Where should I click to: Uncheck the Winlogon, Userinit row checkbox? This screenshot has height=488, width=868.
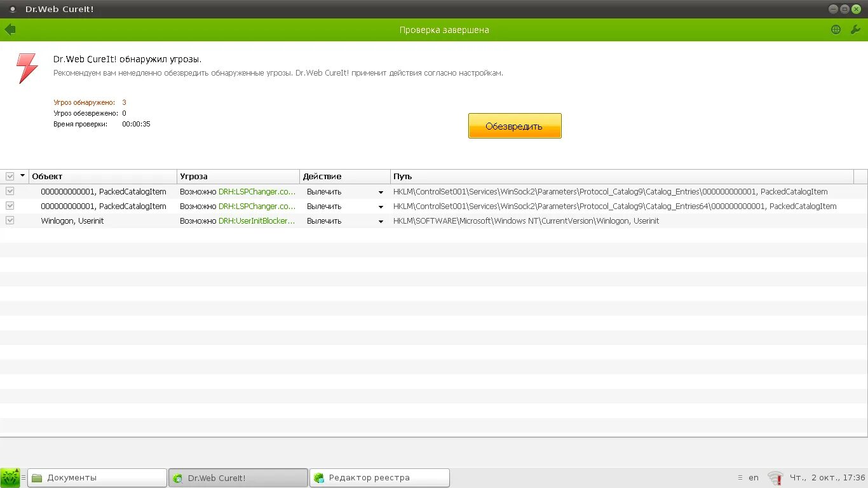[10, 220]
